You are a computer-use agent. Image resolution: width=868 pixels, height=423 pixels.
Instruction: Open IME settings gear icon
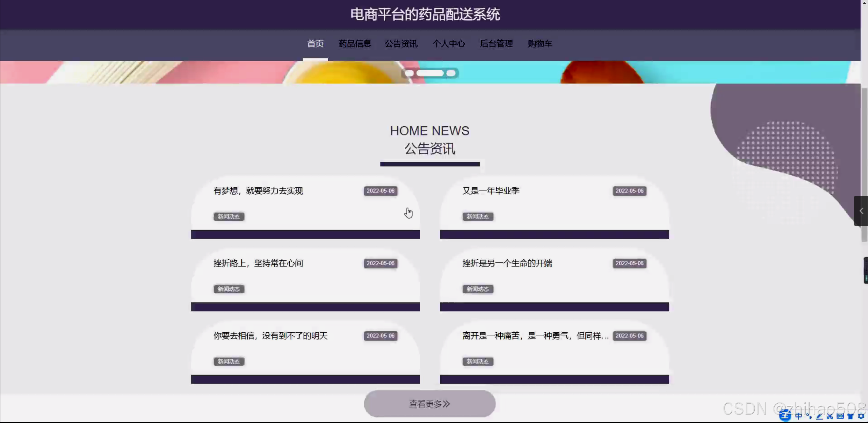[861, 416]
